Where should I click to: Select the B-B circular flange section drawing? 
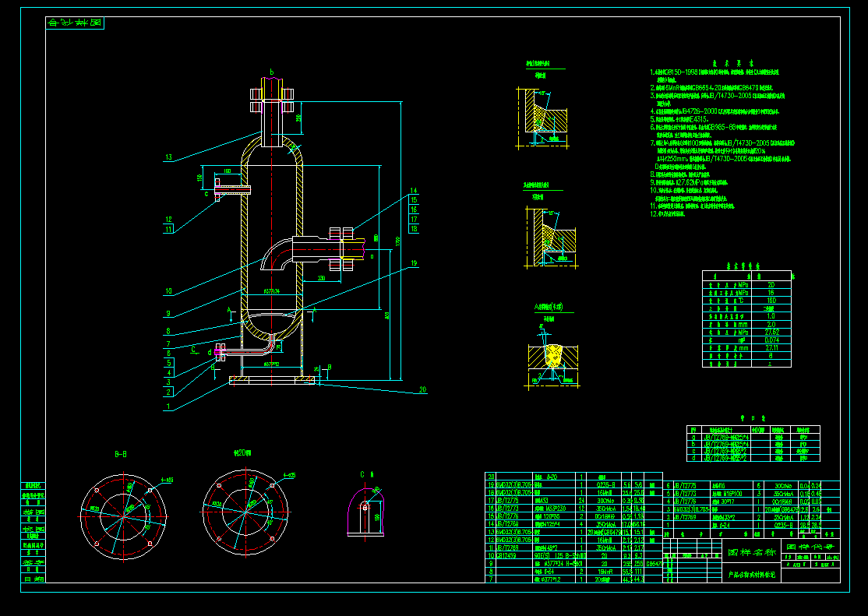pos(123,516)
